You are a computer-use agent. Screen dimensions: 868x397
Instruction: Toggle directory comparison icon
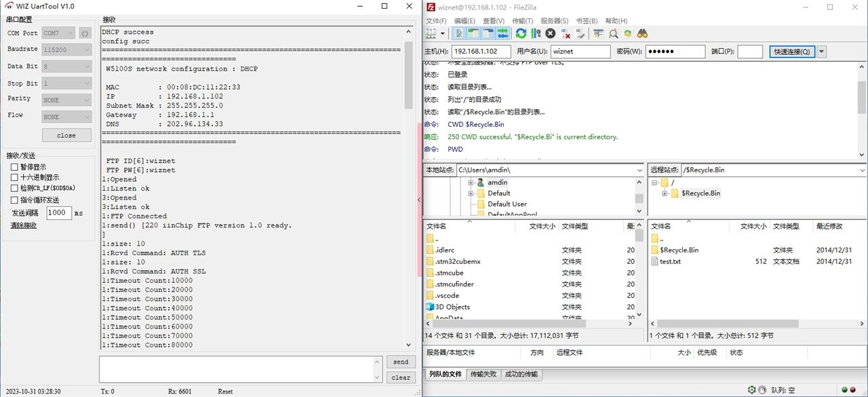pos(613,33)
